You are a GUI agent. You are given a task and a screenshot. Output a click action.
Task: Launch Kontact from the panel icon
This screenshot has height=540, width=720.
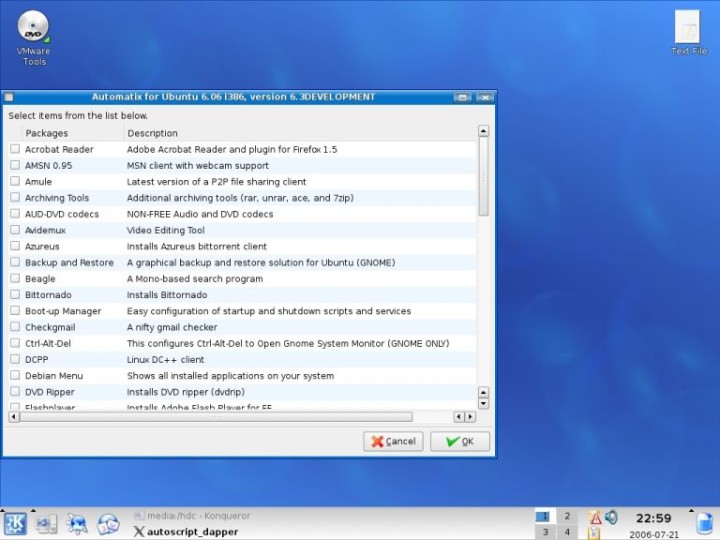pos(108,524)
